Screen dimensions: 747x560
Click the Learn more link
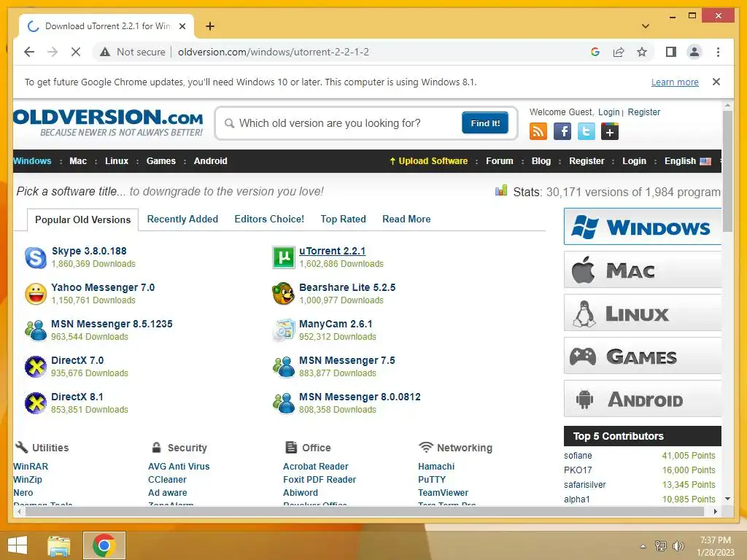point(675,82)
